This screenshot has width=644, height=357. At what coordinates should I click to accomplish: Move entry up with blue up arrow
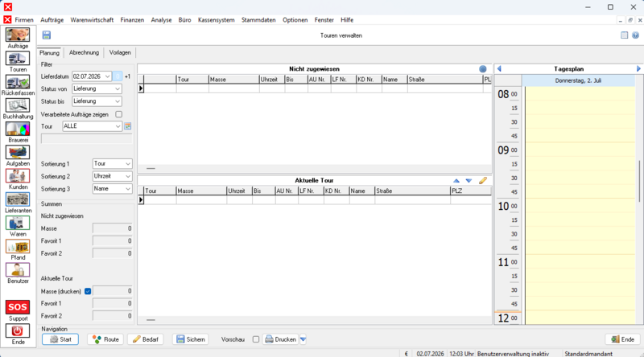tap(456, 181)
